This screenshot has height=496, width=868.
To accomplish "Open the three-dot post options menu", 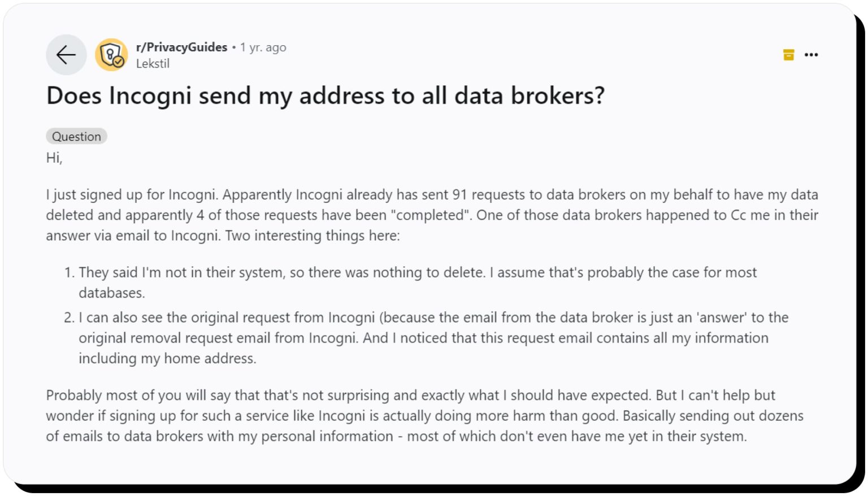I will coord(811,55).
